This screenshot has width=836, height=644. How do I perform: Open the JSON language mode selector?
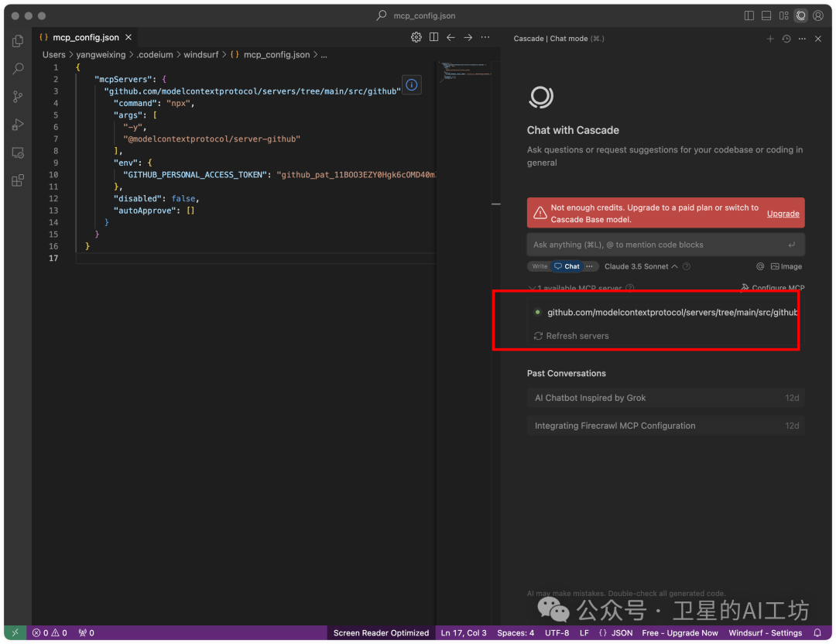tap(616, 633)
